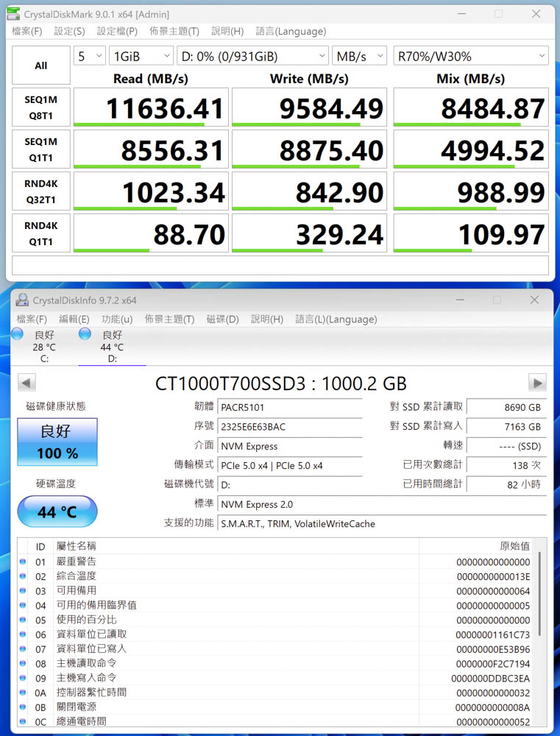Open the test count dropdown showing 5

click(x=89, y=56)
